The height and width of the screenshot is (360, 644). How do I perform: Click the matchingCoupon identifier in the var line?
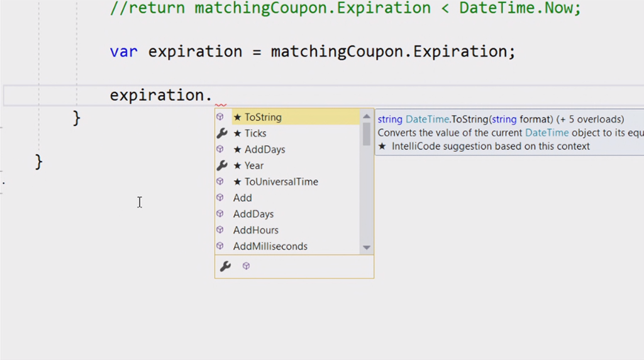pyautogui.click(x=338, y=52)
